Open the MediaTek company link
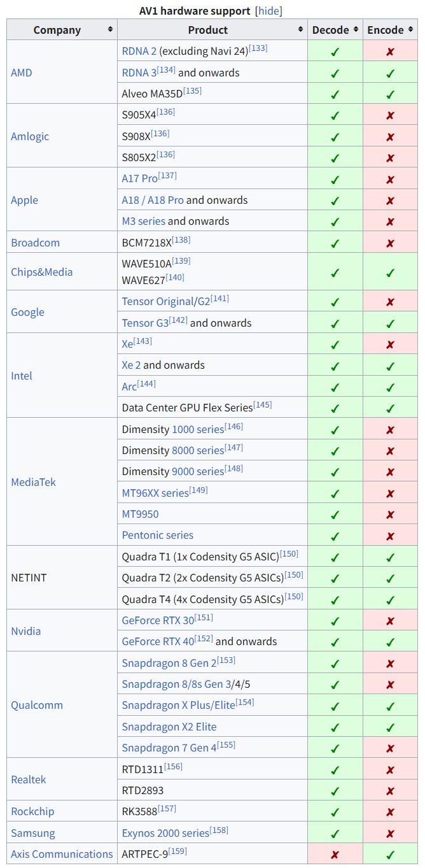The image size is (425, 868). [x=33, y=482]
